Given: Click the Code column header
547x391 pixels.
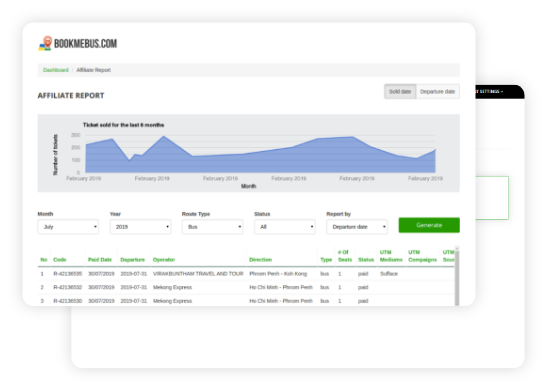Looking at the screenshot, I should (x=60, y=260).
